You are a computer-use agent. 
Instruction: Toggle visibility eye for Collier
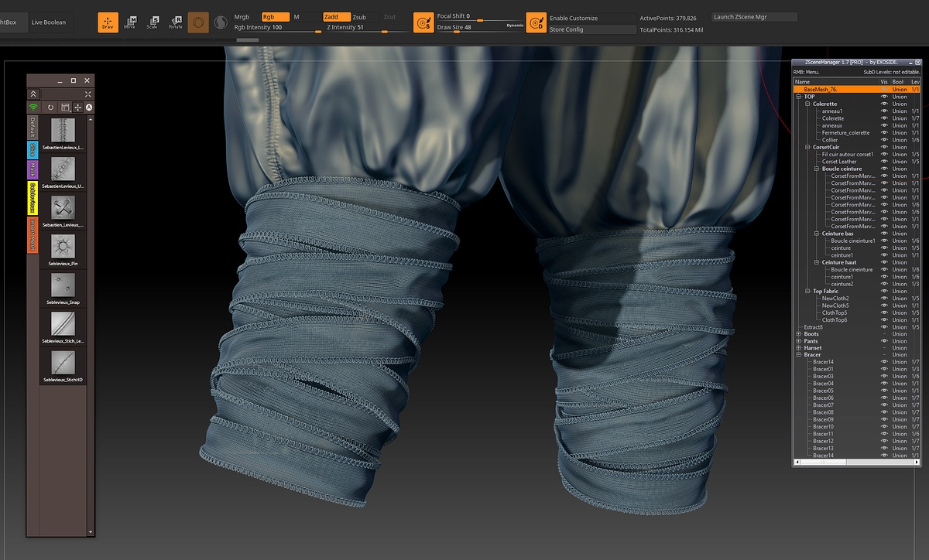(884, 140)
